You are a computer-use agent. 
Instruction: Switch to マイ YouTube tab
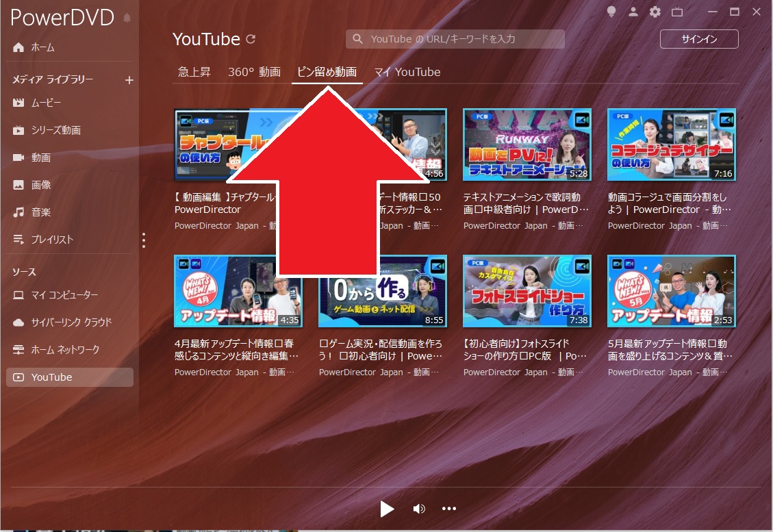407,72
